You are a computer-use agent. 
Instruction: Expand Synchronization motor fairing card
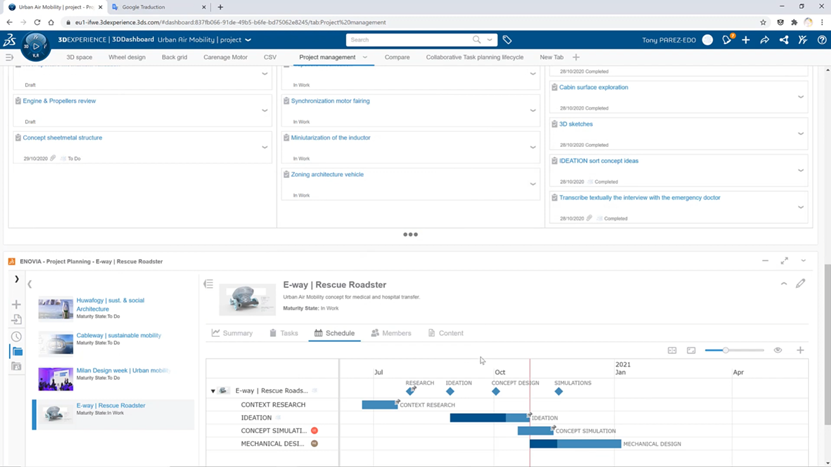533,111
